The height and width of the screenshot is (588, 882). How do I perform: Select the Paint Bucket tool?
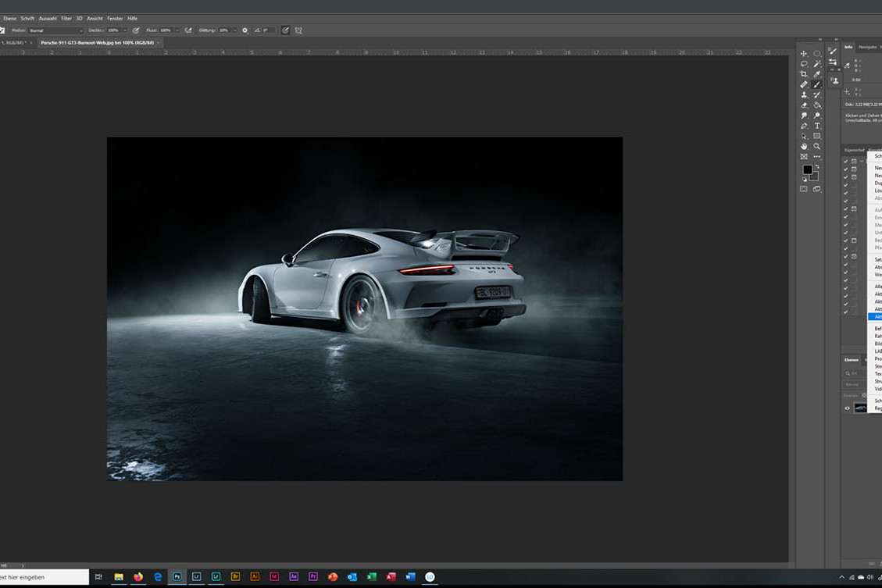click(x=816, y=105)
